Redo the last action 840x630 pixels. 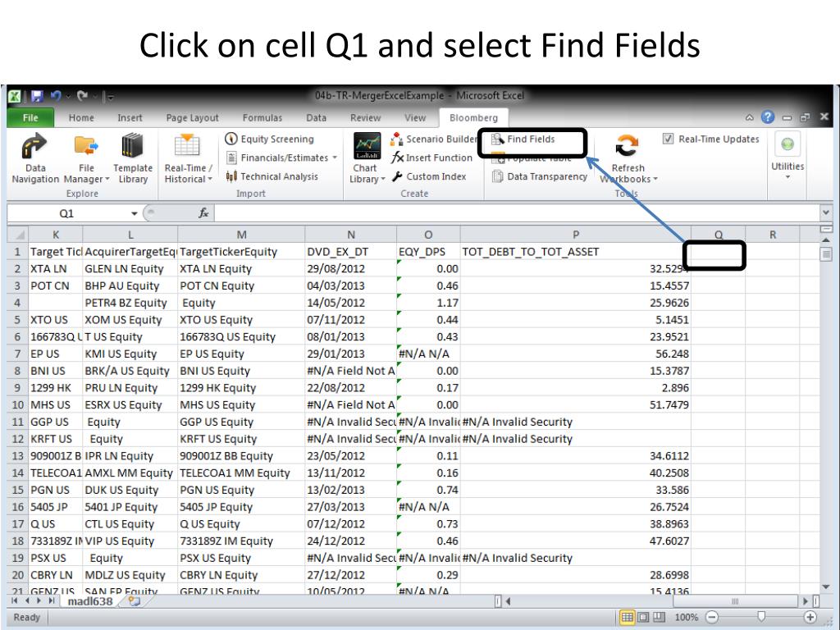click(x=83, y=97)
